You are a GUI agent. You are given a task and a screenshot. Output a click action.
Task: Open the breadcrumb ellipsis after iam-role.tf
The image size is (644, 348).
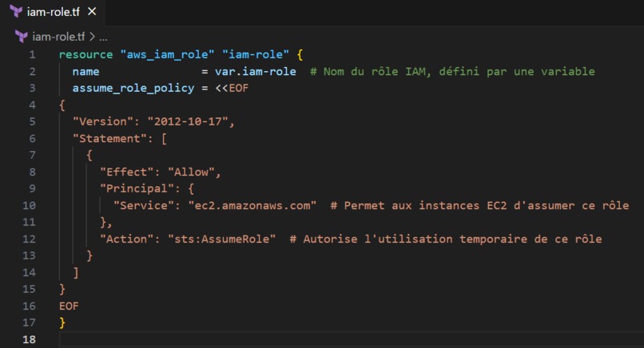103,38
